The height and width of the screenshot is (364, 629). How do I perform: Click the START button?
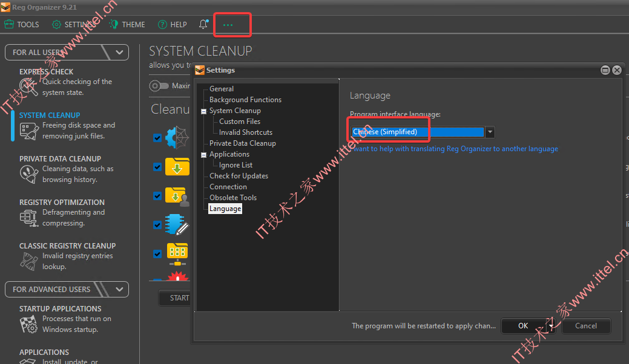(174, 298)
